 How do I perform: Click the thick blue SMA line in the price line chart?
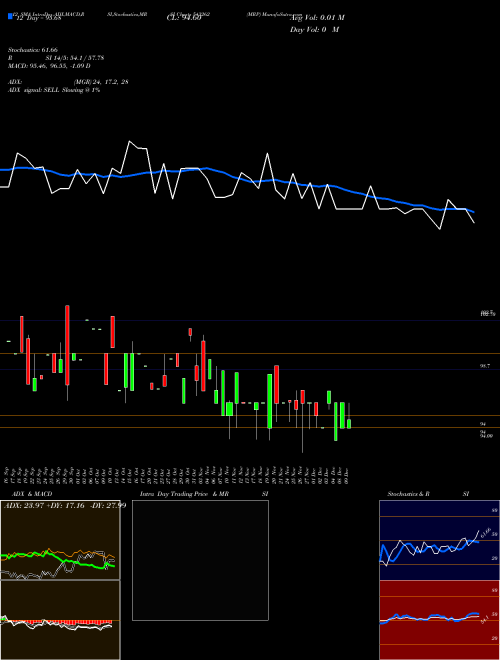(236, 178)
